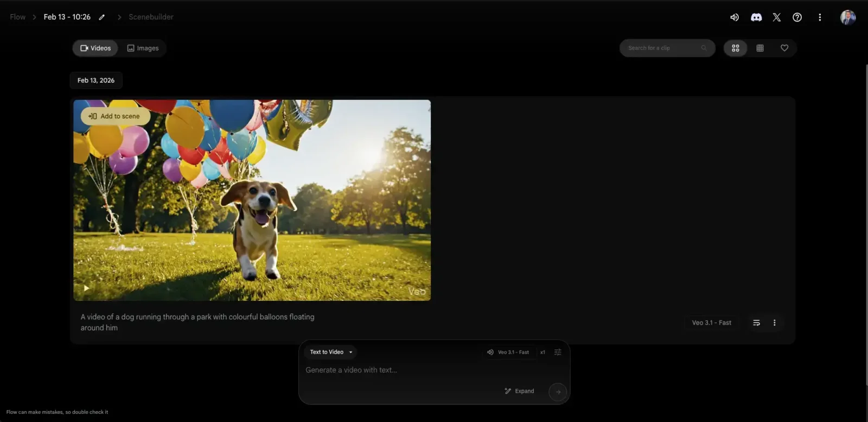Click the Expand prompt button

pyautogui.click(x=519, y=391)
